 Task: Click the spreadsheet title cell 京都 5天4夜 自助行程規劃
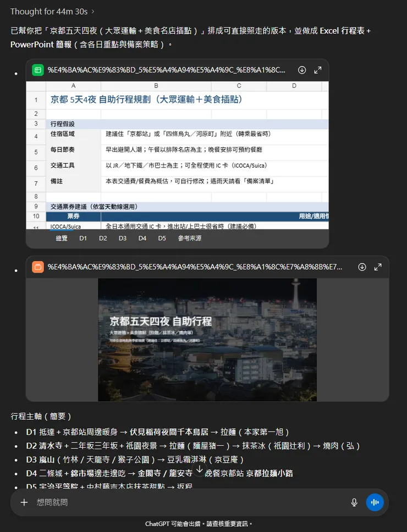click(x=146, y=99)
